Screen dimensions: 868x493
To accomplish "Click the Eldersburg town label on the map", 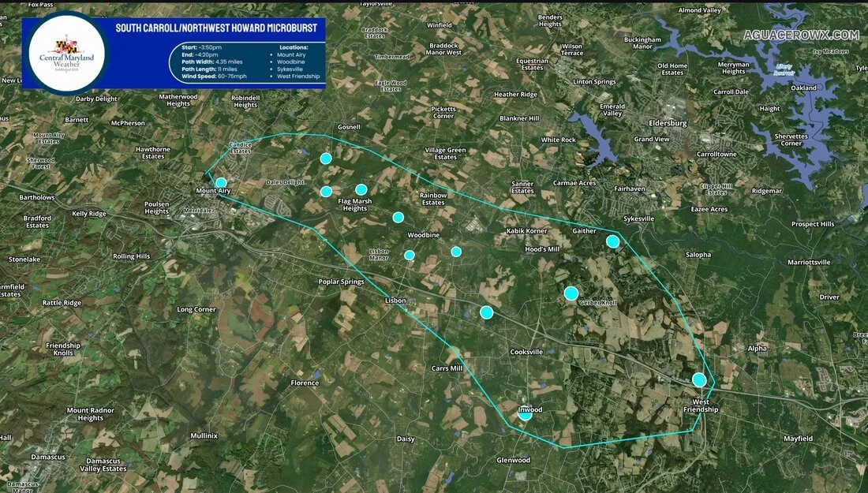I will (668, 123).
